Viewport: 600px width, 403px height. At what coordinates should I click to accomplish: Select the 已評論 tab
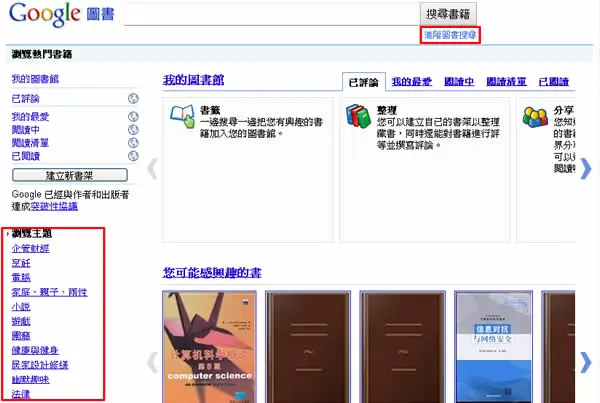[x=364, y=82]
